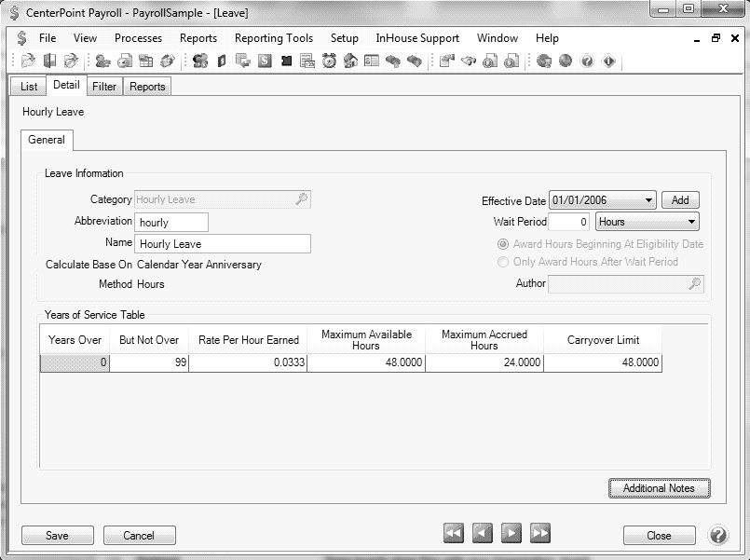Click the But Not Over cell 99
The image size is (750, 560).
[x=149, y=362]
